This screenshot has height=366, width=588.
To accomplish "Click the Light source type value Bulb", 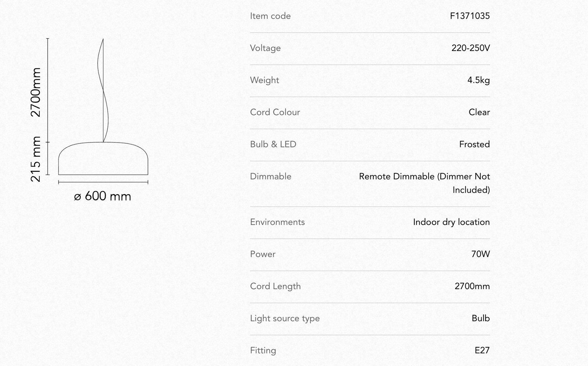I will click(x=481, y=318).
